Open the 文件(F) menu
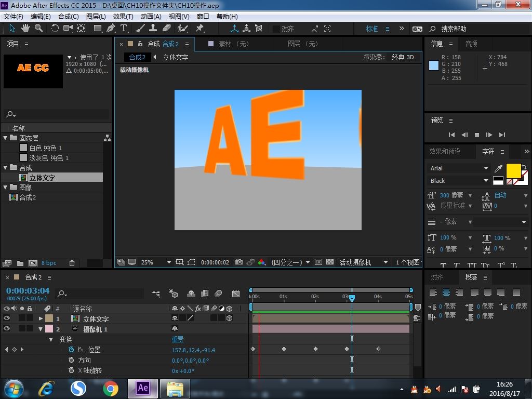Viewport: 532px width, 399px height. (14, 16)
